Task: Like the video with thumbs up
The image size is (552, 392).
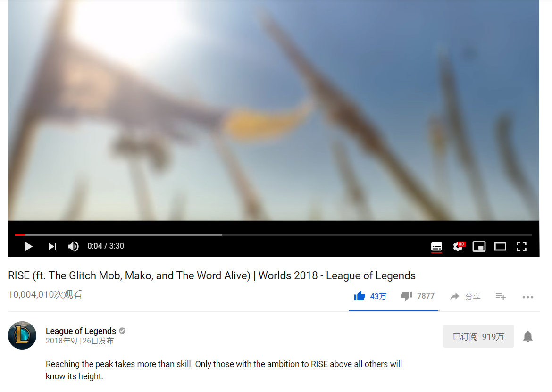Action: coord(370,296)
